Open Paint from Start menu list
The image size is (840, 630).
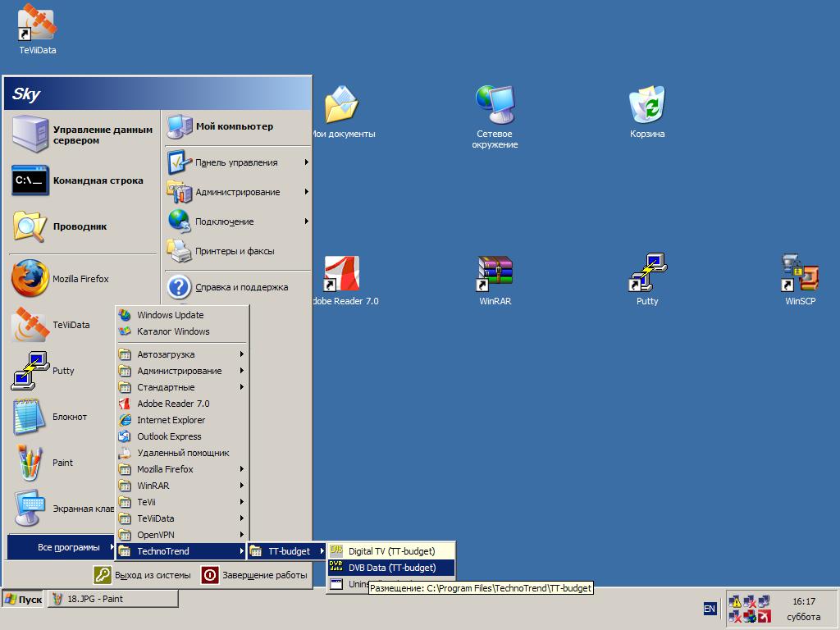click(62, 463)
